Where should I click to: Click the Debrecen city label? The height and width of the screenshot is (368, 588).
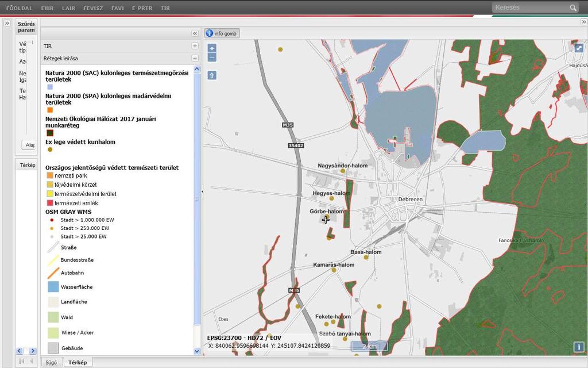click(410, 200)
